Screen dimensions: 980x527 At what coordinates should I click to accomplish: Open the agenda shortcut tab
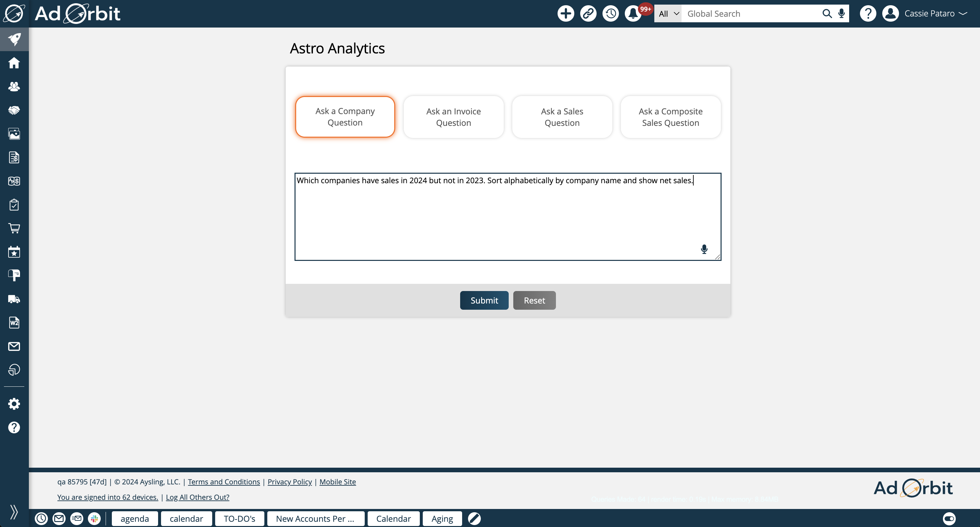coord(135,518)
